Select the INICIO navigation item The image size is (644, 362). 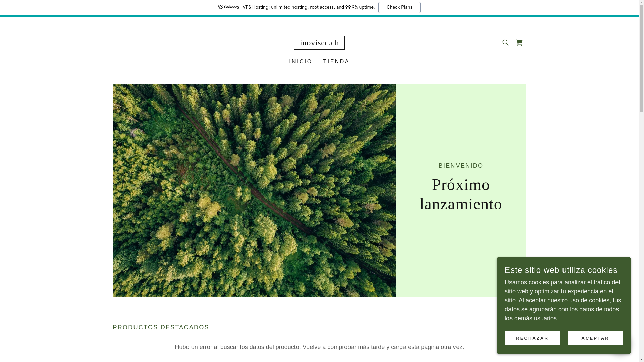click(301, 62)
